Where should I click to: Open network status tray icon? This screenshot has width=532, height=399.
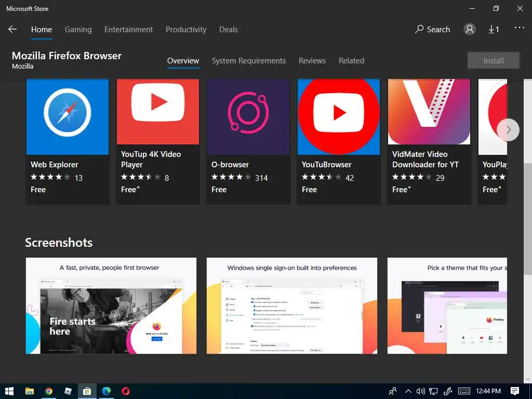click(x=433, y=391)
